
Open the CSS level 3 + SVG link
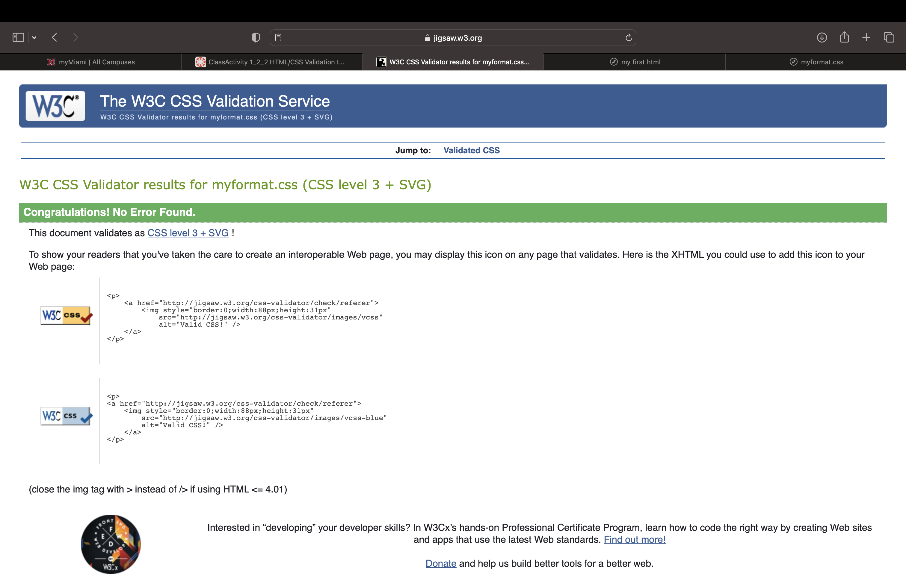pos(188,233)
